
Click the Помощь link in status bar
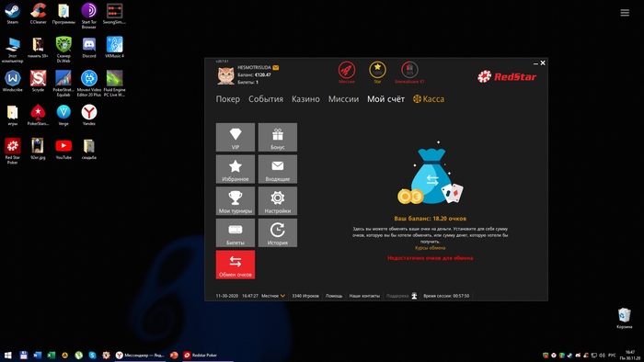[334, 296]
